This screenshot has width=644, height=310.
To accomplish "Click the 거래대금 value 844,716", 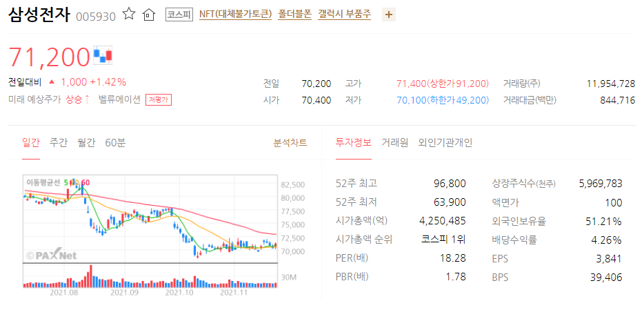I will pyautogui.click(x=619, y=100).
